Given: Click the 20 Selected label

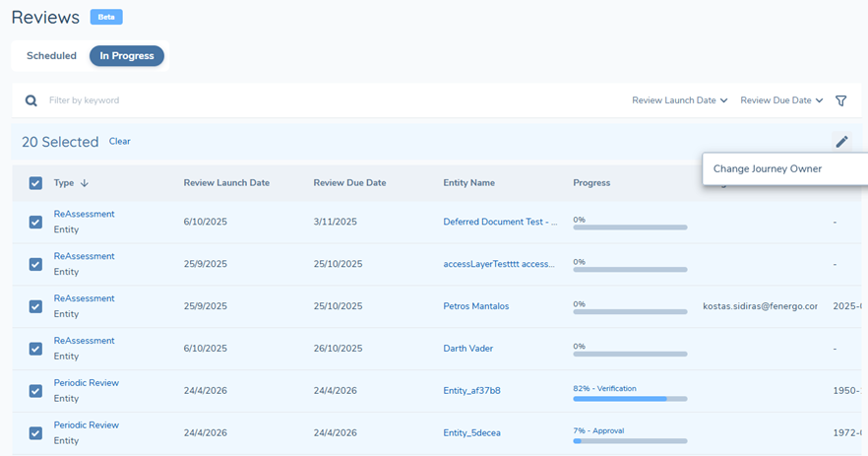Looking at the screenshot, I should [x=60, y=142].
